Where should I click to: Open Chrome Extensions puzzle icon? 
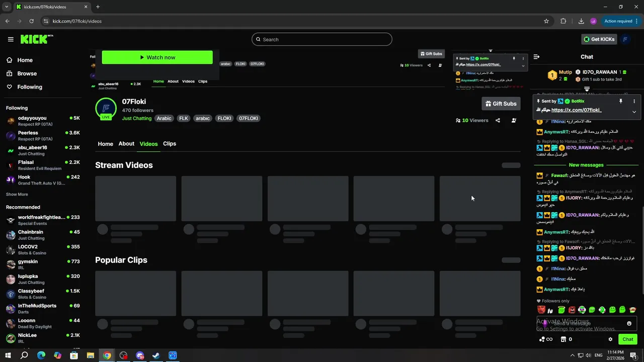pos(563,21)
